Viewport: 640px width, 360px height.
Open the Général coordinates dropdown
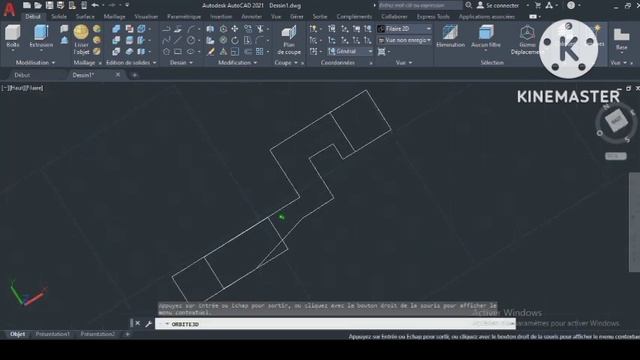[x=350, y=51]
